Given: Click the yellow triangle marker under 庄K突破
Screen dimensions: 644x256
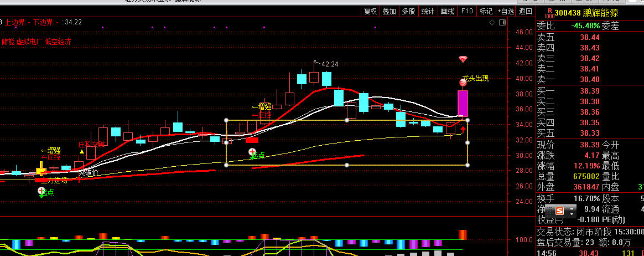Looking at the screenshot, I should (x=82, y=152).
